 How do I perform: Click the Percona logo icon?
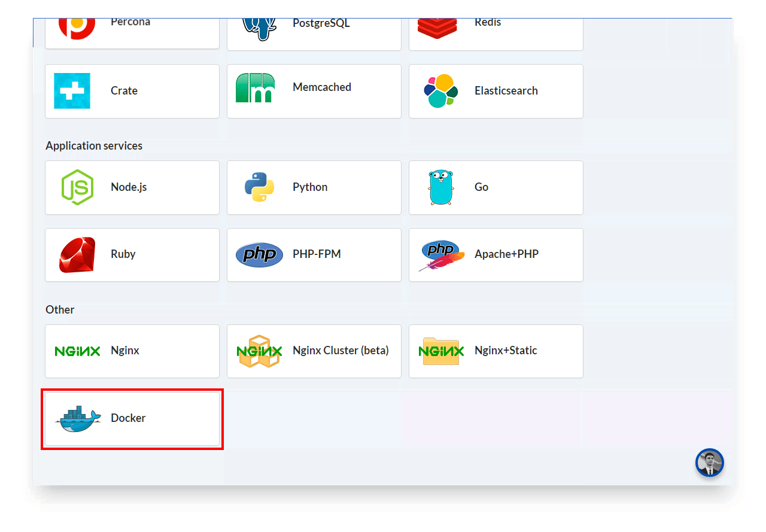pos(77,28)
